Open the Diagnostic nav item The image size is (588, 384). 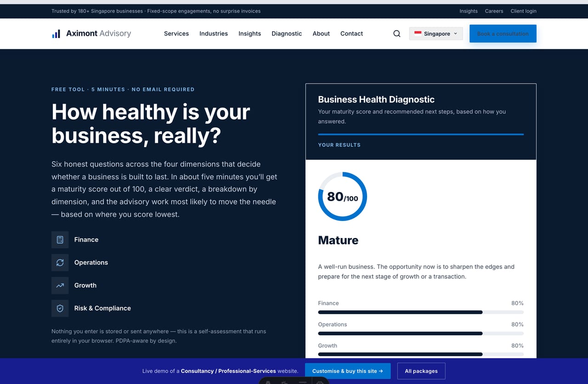[287, 34]
